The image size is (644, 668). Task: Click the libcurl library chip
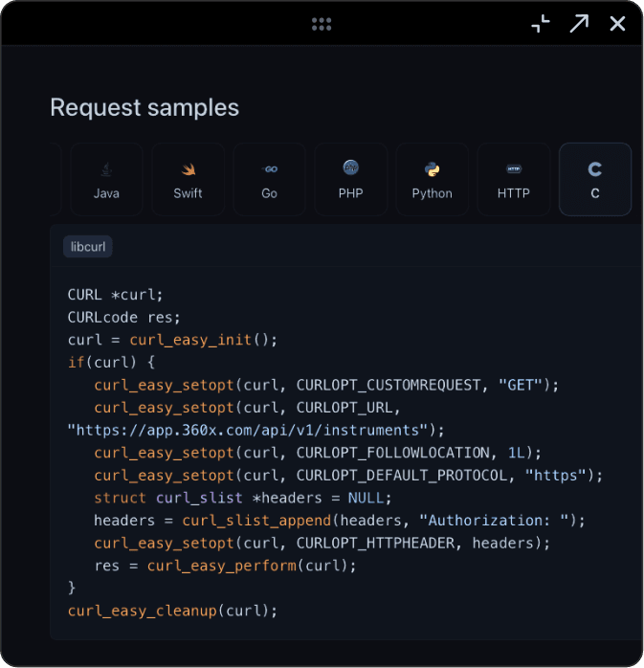tap(88, 247)
